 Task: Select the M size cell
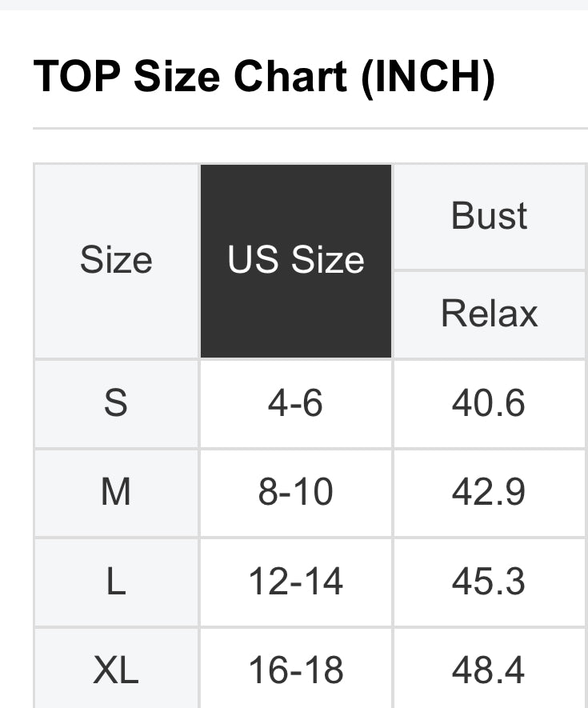tap(116, 493)
